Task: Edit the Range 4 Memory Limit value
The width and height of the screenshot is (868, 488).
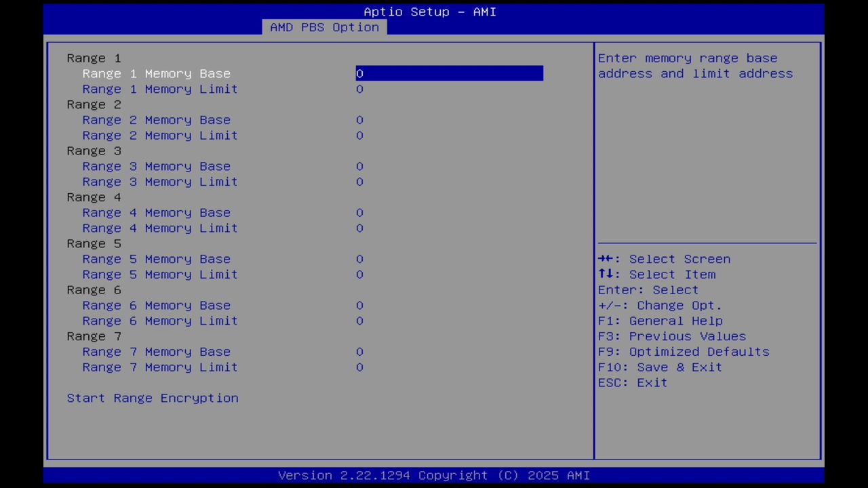Action: pyautogui.click(x=159, y=228)
